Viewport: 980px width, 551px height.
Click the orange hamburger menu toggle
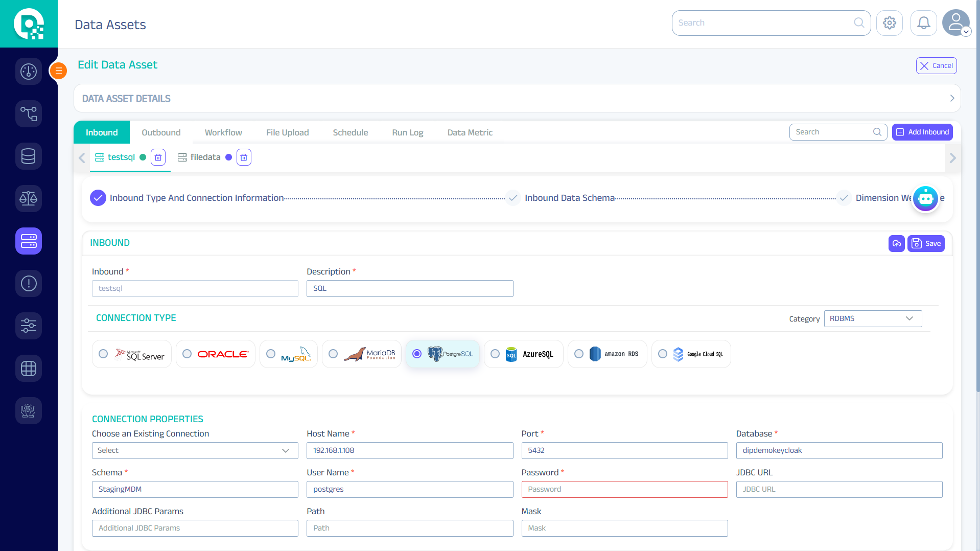pyautogui.click(x=58, y=71)
